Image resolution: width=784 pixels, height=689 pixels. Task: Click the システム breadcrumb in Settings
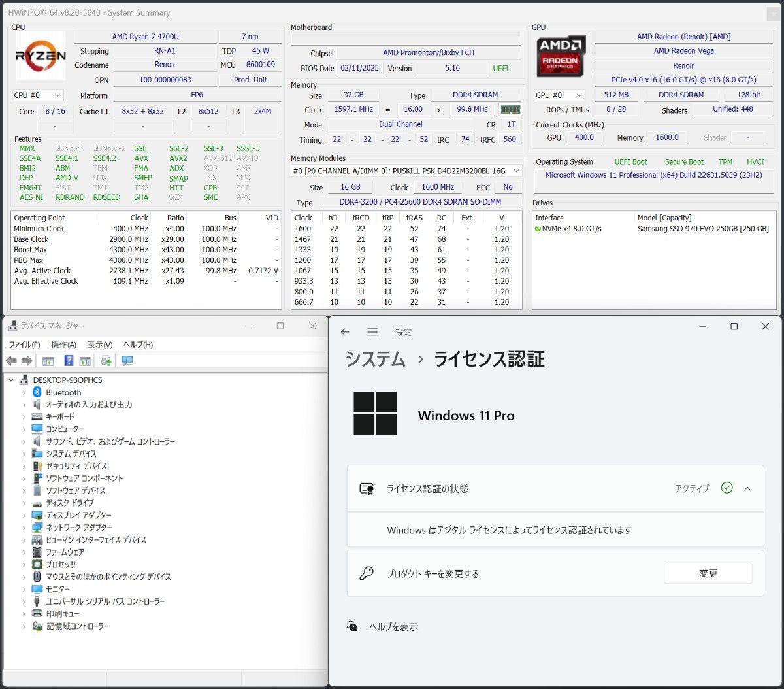[375, 359]
